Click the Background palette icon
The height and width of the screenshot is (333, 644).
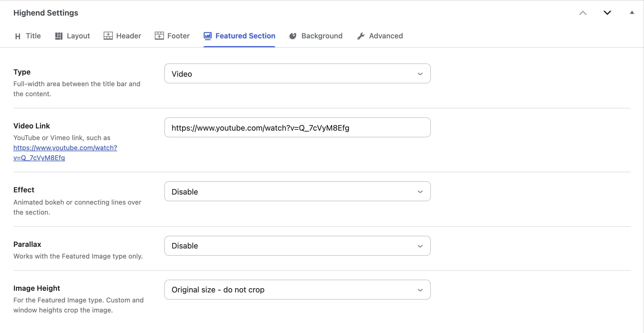click(293, 36)
